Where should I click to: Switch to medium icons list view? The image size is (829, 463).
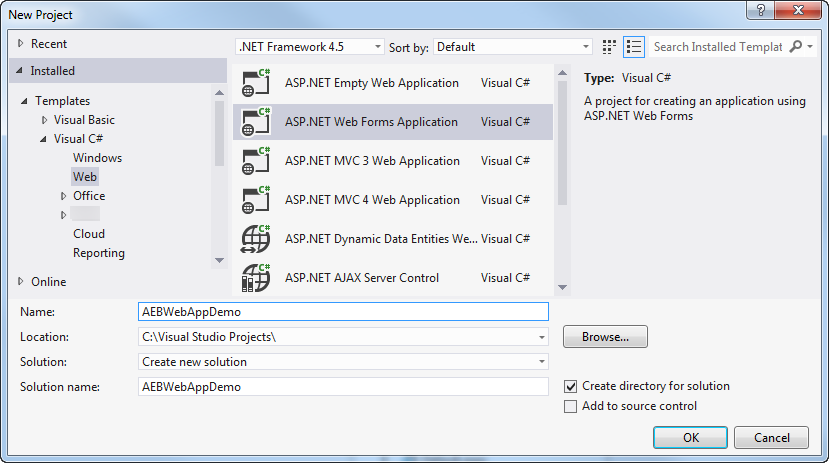[633, 47]
